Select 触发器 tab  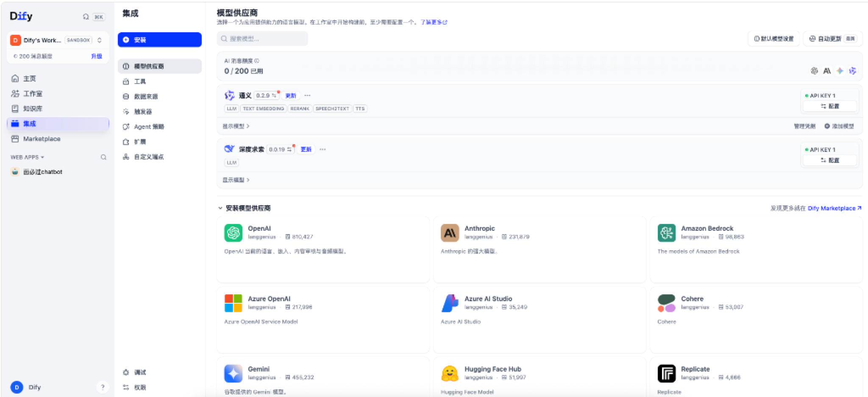pyautogui.click(x=160, y=112)
